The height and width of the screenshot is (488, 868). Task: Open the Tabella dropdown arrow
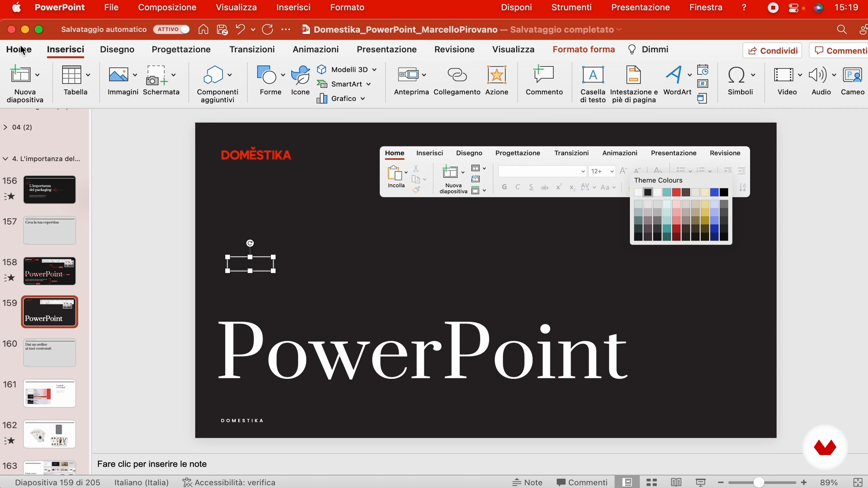[88, 75]
